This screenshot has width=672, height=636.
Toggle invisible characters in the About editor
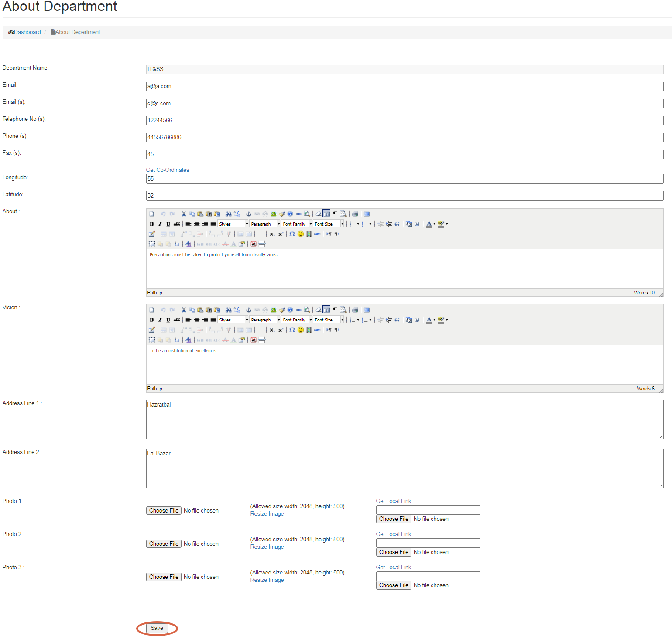pos(335,214)
